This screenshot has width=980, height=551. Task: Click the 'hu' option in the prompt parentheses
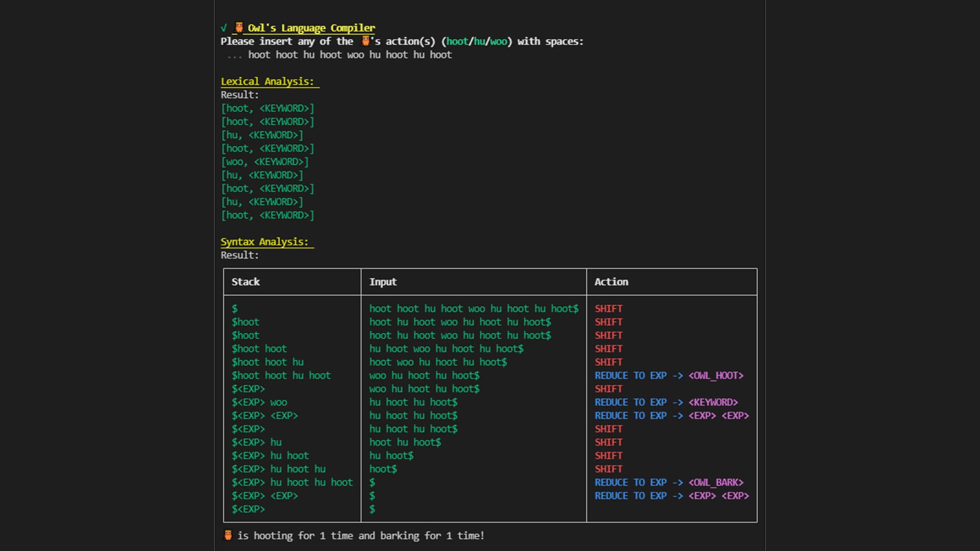point(479,41)
